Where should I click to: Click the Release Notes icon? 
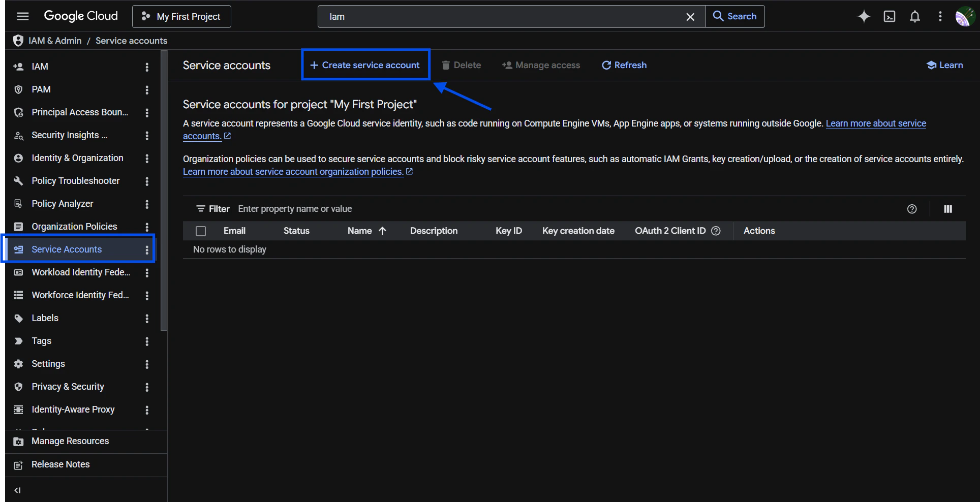click(x=18, y=465)
